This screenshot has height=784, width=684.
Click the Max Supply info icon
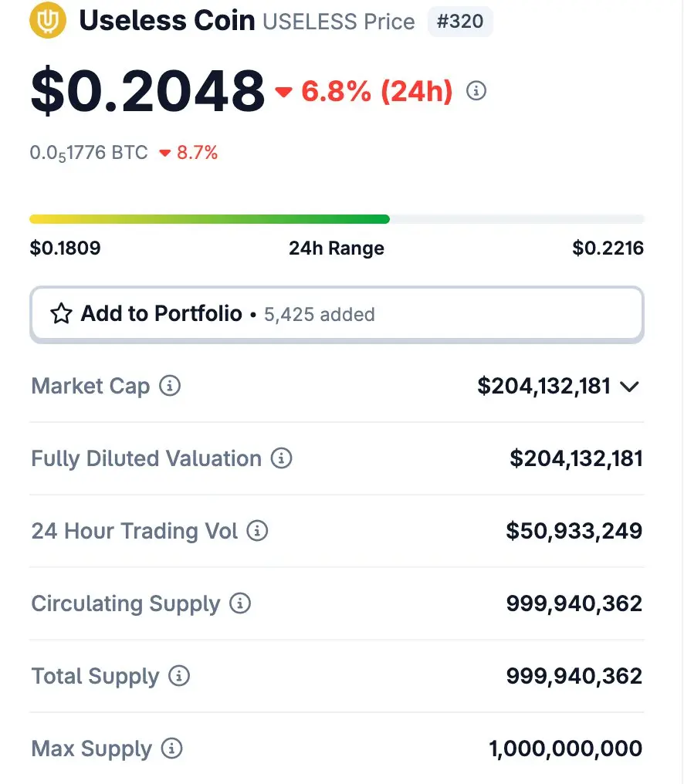(171, 749)
